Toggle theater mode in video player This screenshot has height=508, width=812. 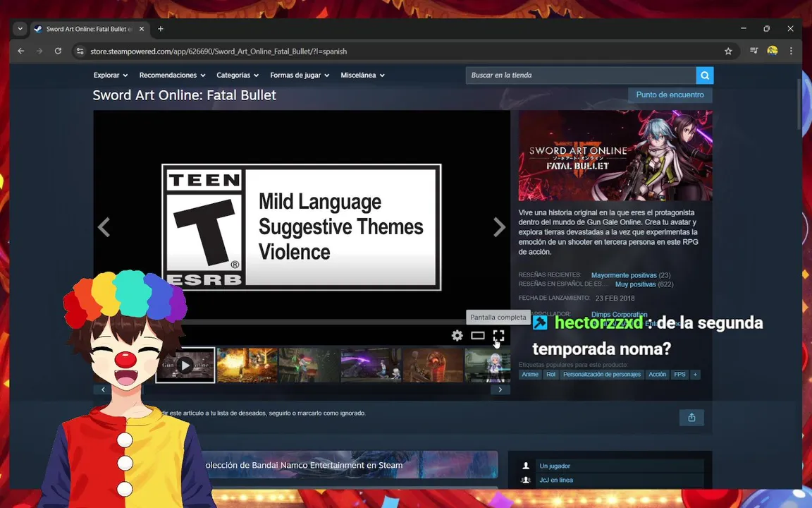(477, 335)
